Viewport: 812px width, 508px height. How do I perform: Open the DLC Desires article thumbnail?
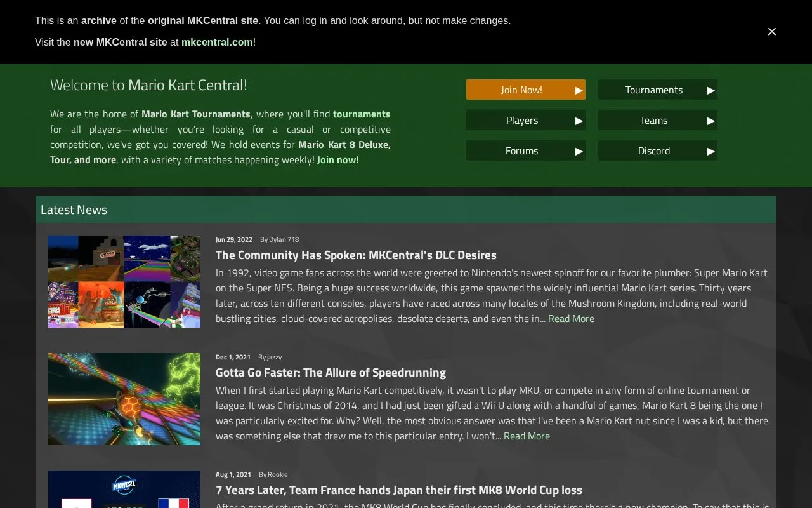[124, 282]
